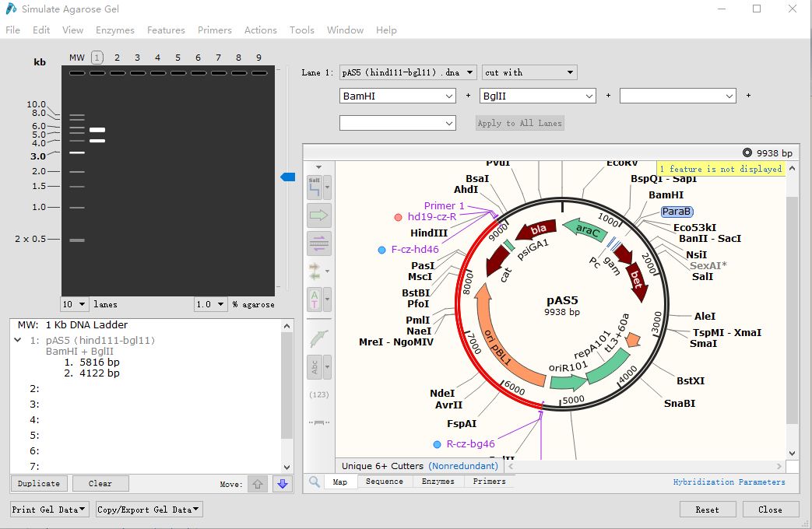
Task: Open Hybridization Parameters link
Action: [729, 482]
